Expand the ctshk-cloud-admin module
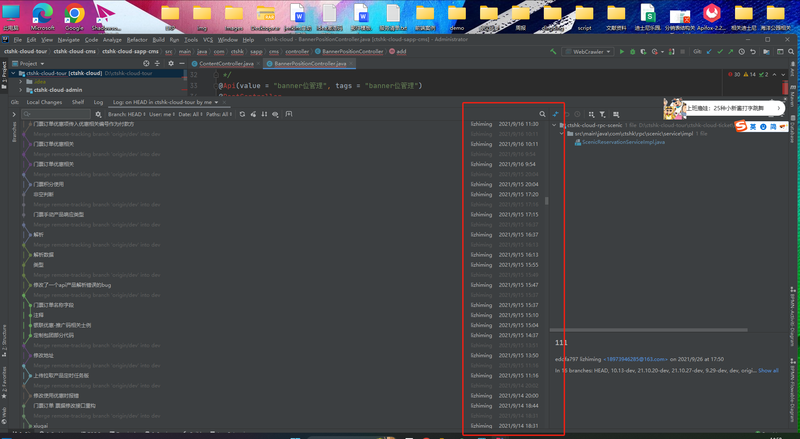This screenshot has width=800, height=439. (21, 90)
